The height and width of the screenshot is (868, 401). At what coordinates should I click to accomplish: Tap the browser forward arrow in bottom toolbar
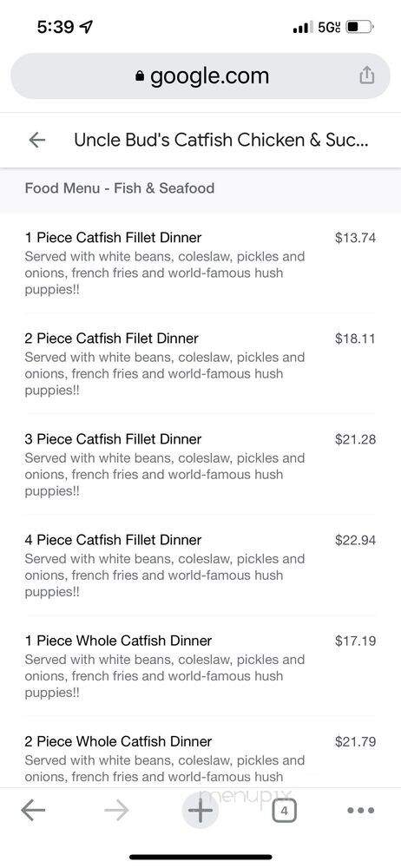pyautogui.click(x=116, y=811)
